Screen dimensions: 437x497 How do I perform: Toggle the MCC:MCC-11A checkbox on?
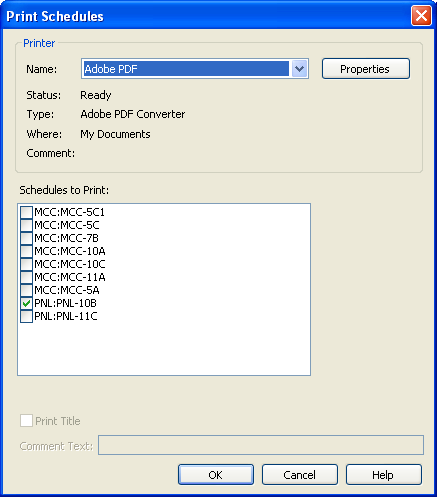click(26, 277)
